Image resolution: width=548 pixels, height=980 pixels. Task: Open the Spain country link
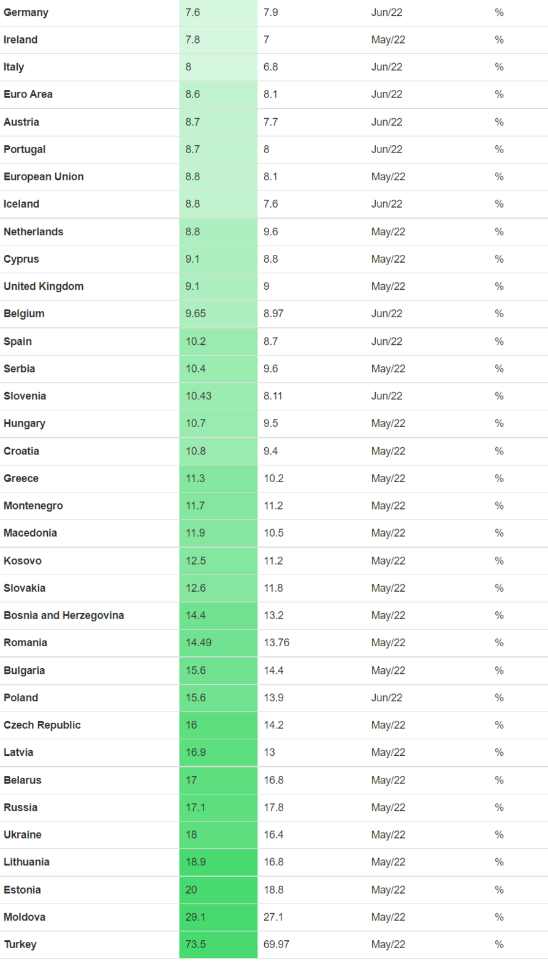click(18, 341)
